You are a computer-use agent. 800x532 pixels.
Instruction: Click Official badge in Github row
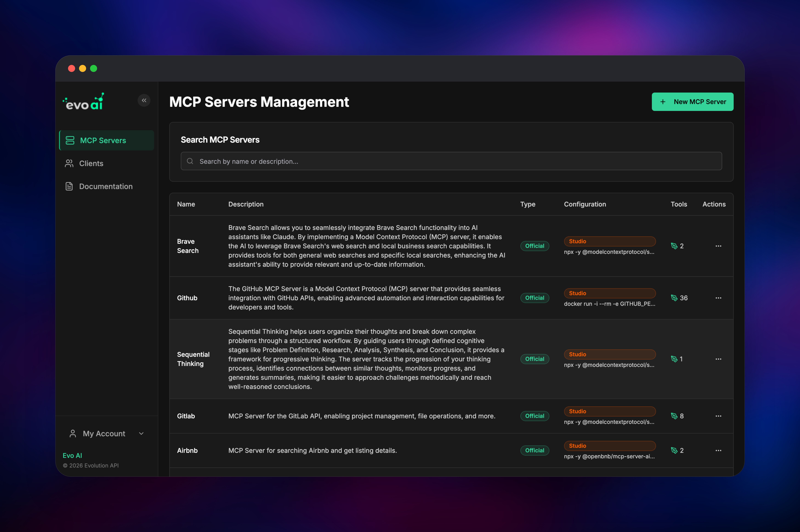pos(535,298)
